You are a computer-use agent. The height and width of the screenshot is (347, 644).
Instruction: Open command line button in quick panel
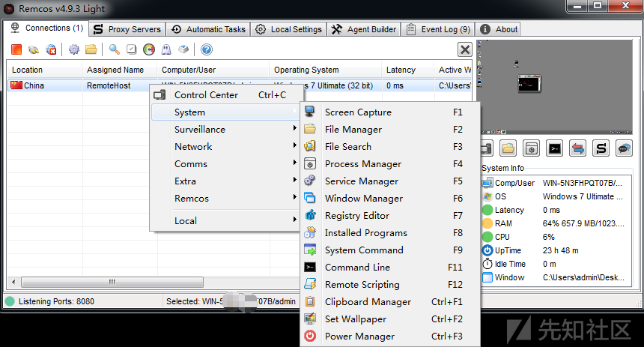click(x=554, y=148)
